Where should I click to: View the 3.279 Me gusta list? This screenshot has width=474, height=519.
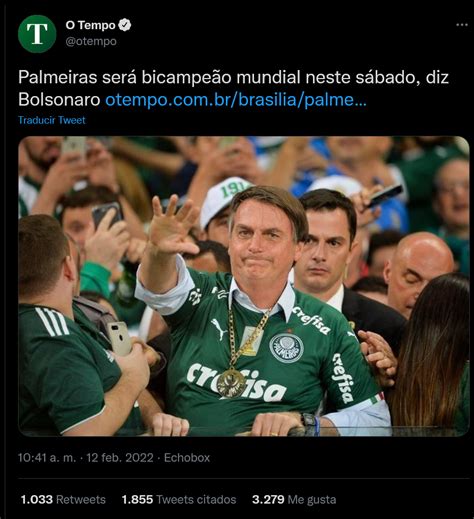tap(294, 499)
